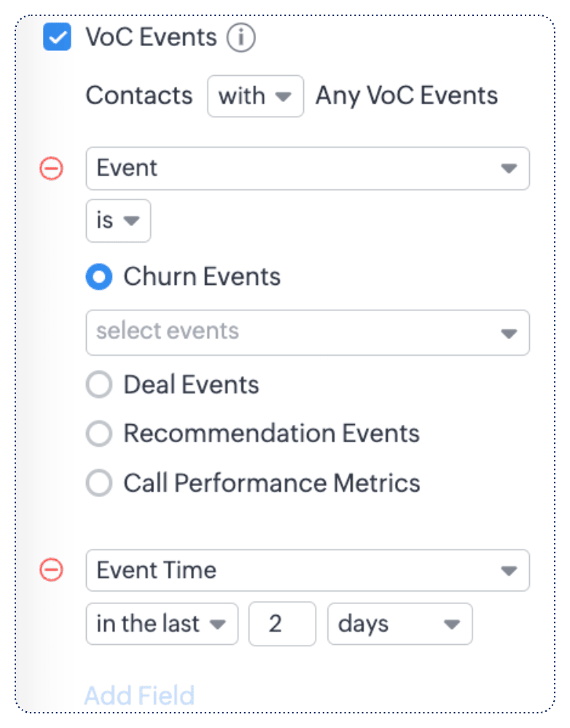Select Call Performance Metrics option
The height and width of the screenshot is (728, 570).
tap(99, 483)
